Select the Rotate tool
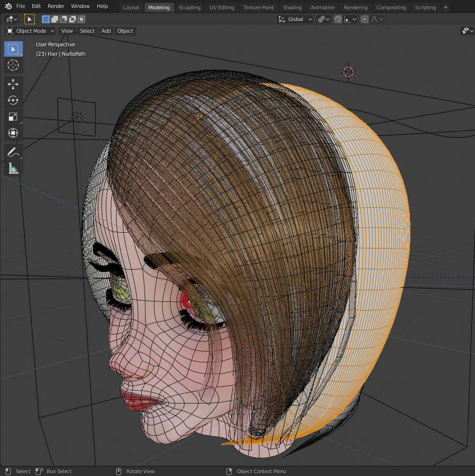 coord(13,100)
